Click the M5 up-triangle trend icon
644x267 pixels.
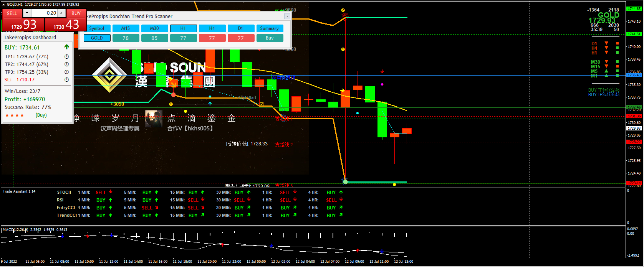pos(606,71)
